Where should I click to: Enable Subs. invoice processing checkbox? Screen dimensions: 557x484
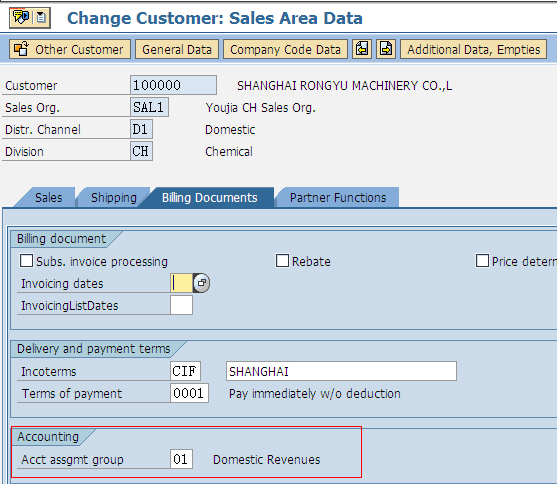(x=27, y=260)
